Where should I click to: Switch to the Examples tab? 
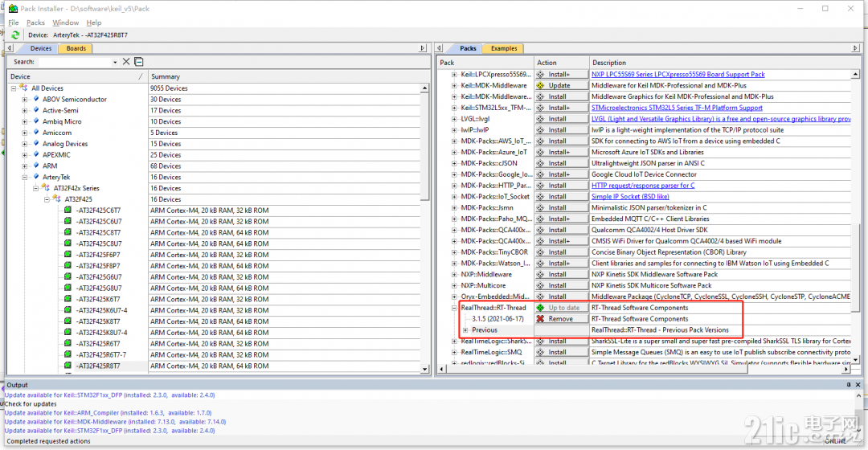pos(504,48)
